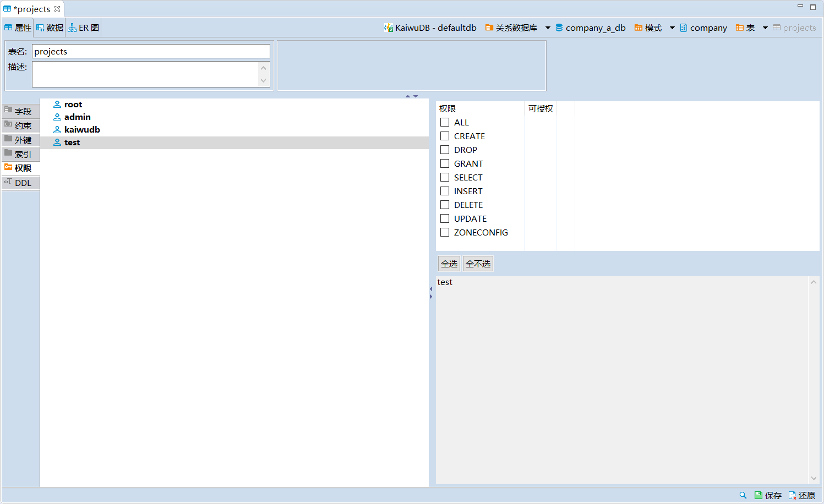Expand the 关系数据库 dropdown arrow
Viewport: 824px width, 504px height.
[x=548, y=28]
